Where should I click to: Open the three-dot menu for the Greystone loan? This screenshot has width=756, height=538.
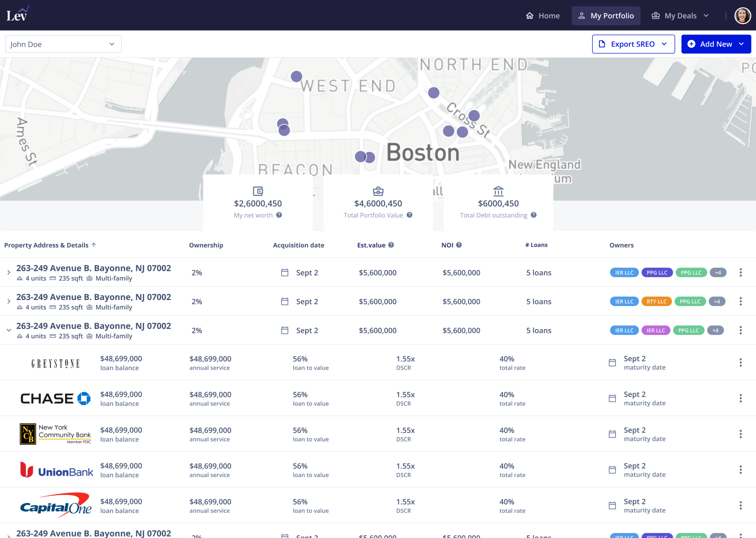[x=741, y=362]
